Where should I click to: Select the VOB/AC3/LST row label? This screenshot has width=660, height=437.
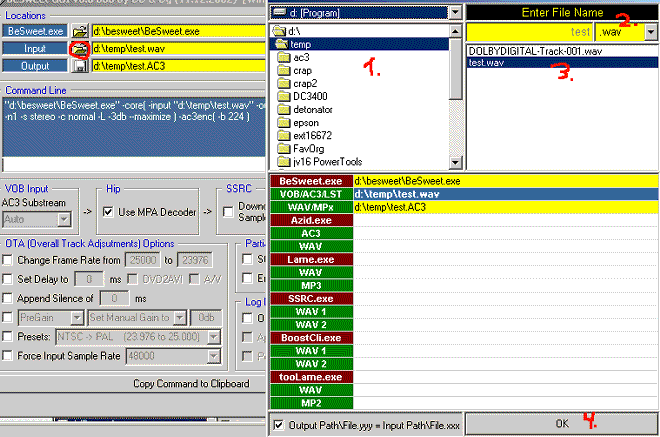pos(311,194)
